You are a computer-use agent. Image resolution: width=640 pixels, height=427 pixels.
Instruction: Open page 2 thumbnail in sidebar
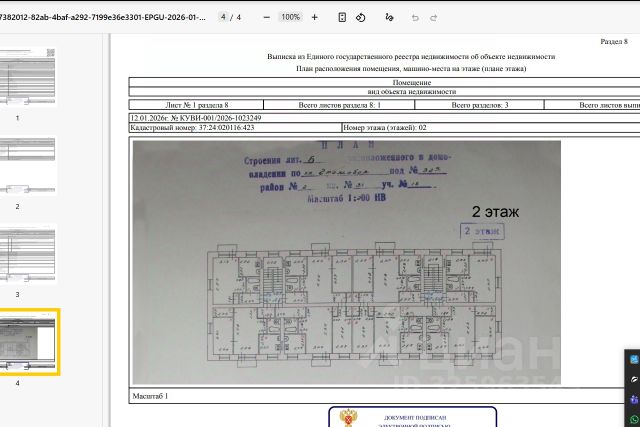tap(27, 166)
